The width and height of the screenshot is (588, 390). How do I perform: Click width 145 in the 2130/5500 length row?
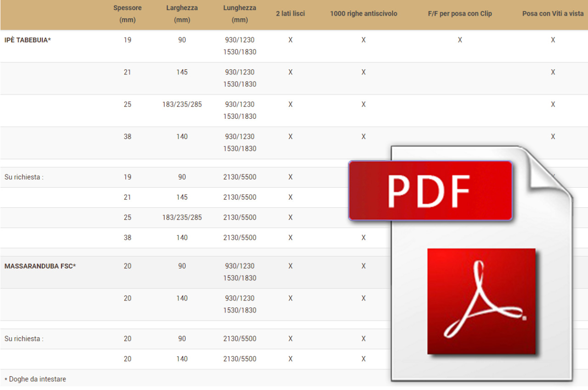pos(182,197)
